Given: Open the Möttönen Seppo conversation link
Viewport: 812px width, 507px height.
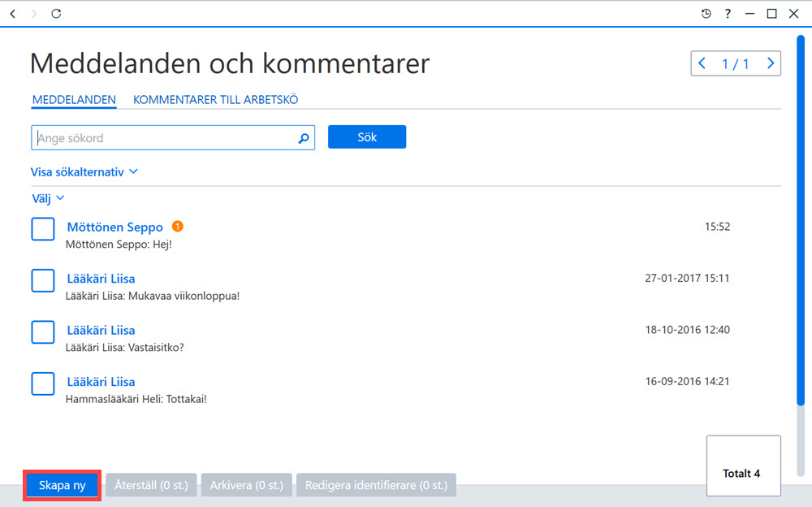Looking at the screenshot, I should click(x=115, y=227).
